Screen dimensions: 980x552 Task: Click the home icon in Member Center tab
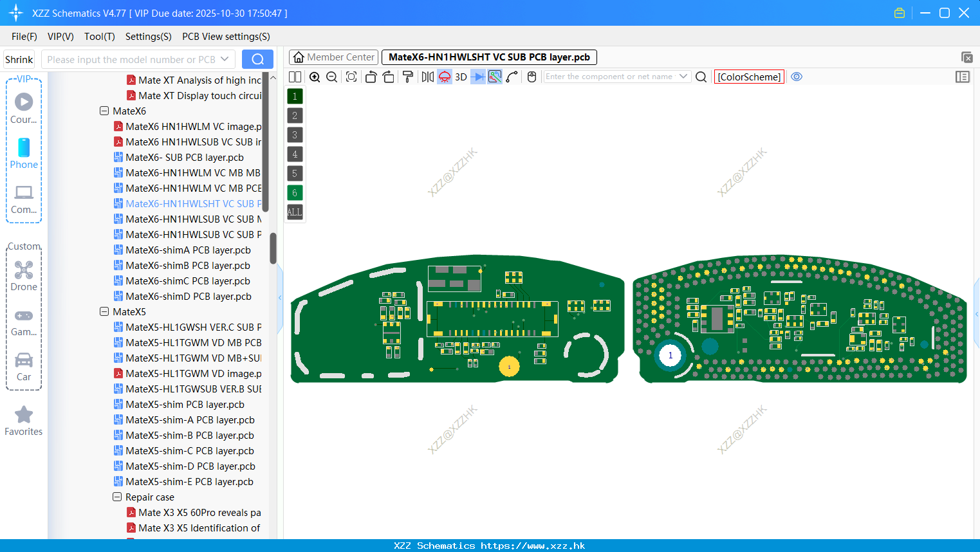tap(299, 57)
